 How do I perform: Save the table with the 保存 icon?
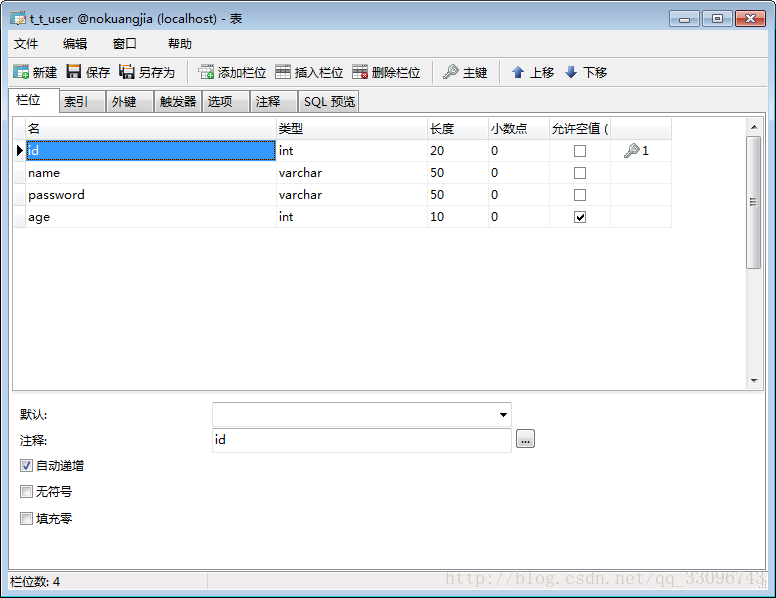click(88, 72)
